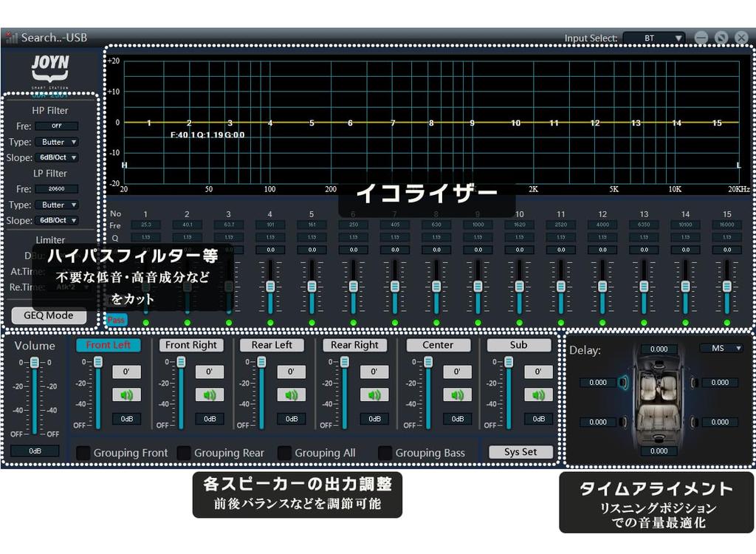Open LP Filter Type Butter dropdown
This screenshot has height=554, width=756.
pos(57,205)
